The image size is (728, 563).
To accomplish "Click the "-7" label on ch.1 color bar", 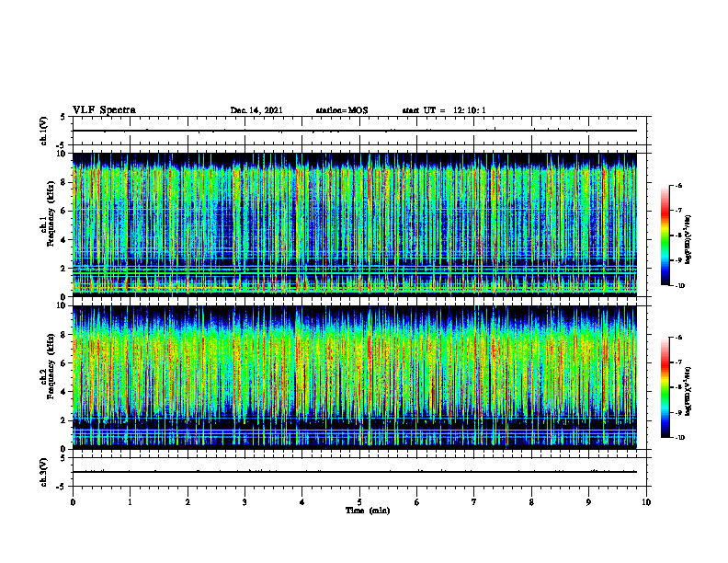I will [679, 211].
